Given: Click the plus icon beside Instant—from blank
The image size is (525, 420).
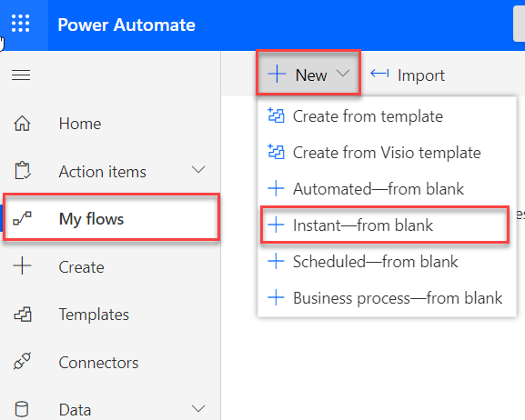Looking at the screenshot, I should click(277, 225).
